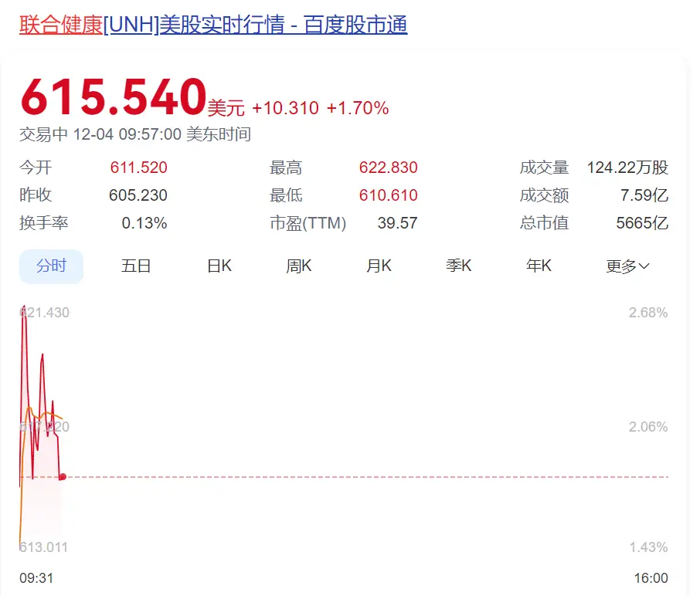This screenshot has width=700, height=596.
Task: Select the 月K chart view
Action: pos(378,265)
